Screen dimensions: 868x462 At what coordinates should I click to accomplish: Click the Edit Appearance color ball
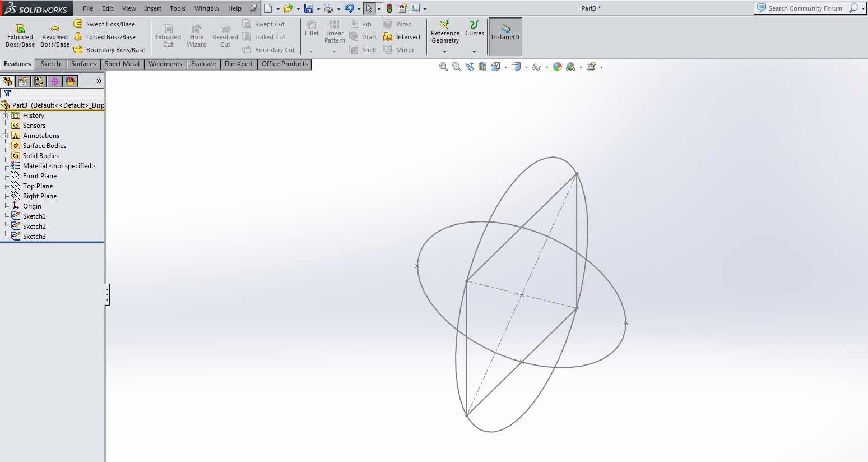[557, 67]
